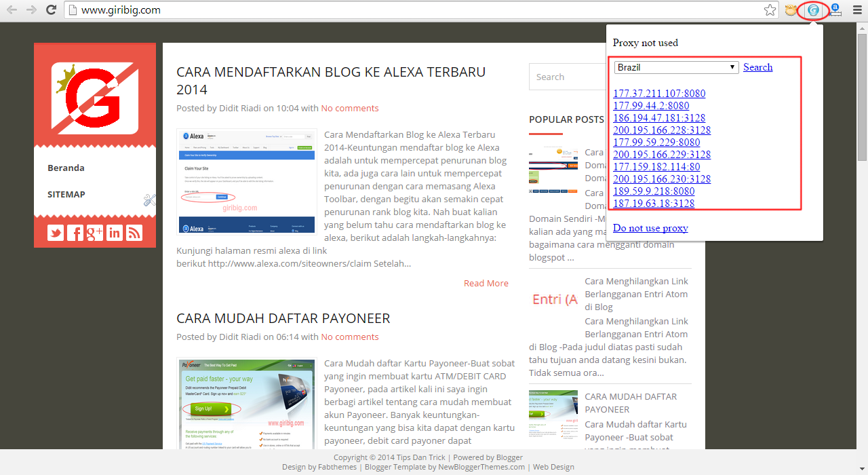Select proxy 187.19.63.18:3128

[x=654, y=204]
